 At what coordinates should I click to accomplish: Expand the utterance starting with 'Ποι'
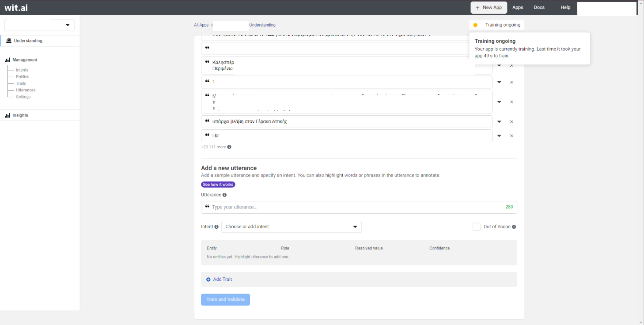[x=499, y=136]
